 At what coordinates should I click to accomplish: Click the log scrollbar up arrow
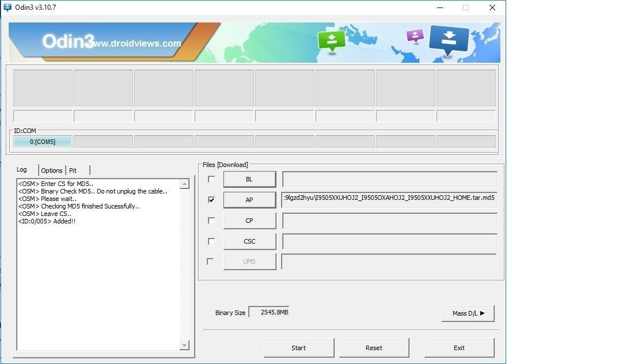point(184,184)
